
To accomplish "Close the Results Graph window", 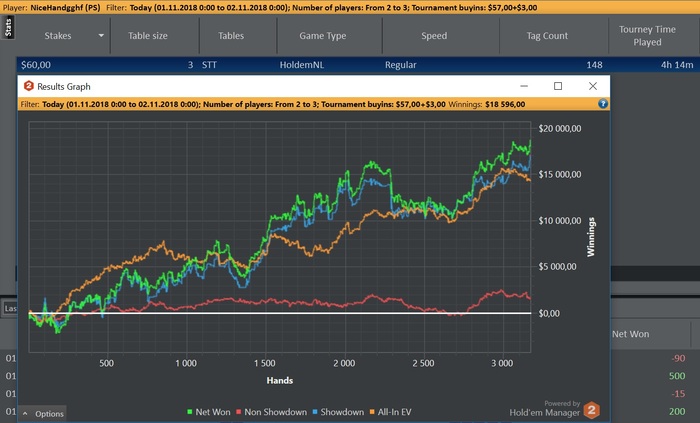I will tap(593, 86).
